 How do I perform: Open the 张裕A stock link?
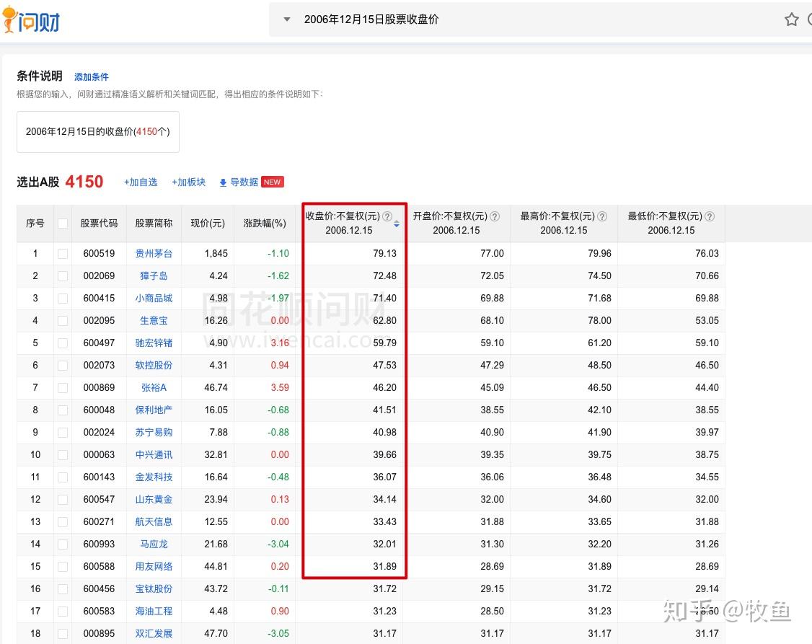154,387
